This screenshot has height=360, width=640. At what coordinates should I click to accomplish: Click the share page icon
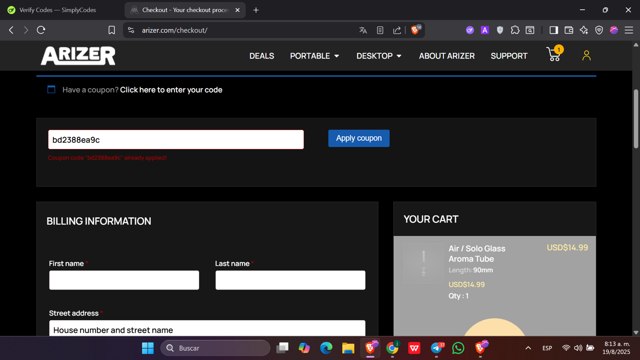[397, 30]
